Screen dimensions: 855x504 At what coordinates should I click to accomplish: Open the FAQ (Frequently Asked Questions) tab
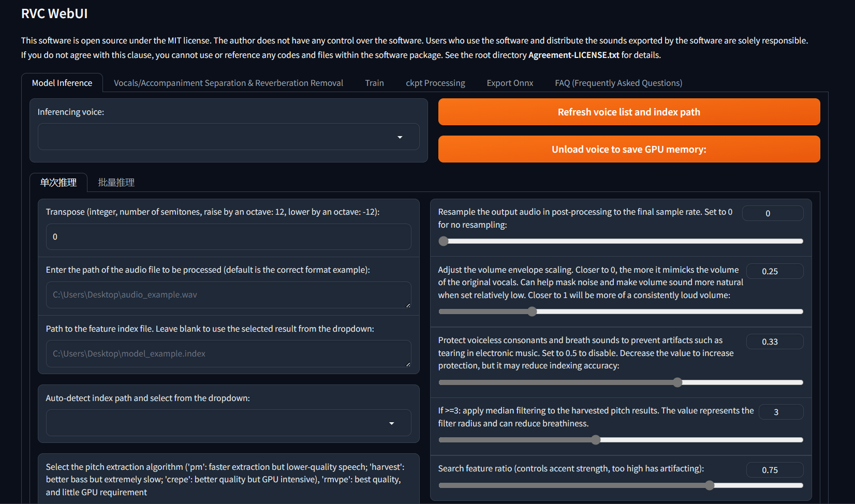coord(618,83)
